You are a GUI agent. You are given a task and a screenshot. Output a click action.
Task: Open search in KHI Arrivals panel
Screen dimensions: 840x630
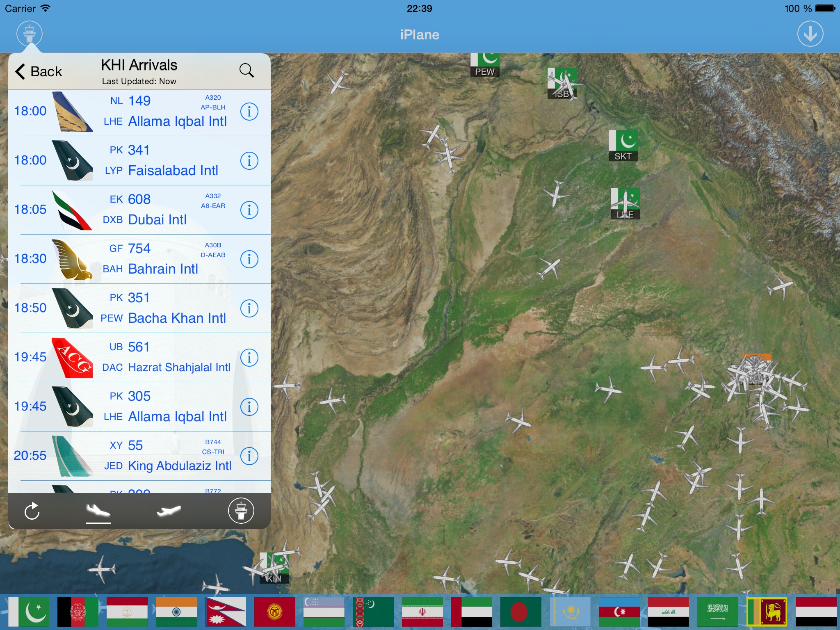pos(246,71)
